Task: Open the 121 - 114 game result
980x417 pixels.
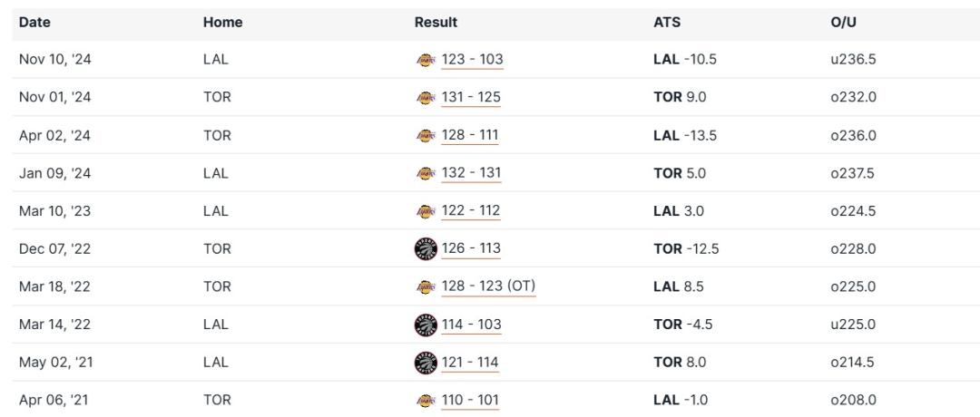Action: tap(470, 363)
